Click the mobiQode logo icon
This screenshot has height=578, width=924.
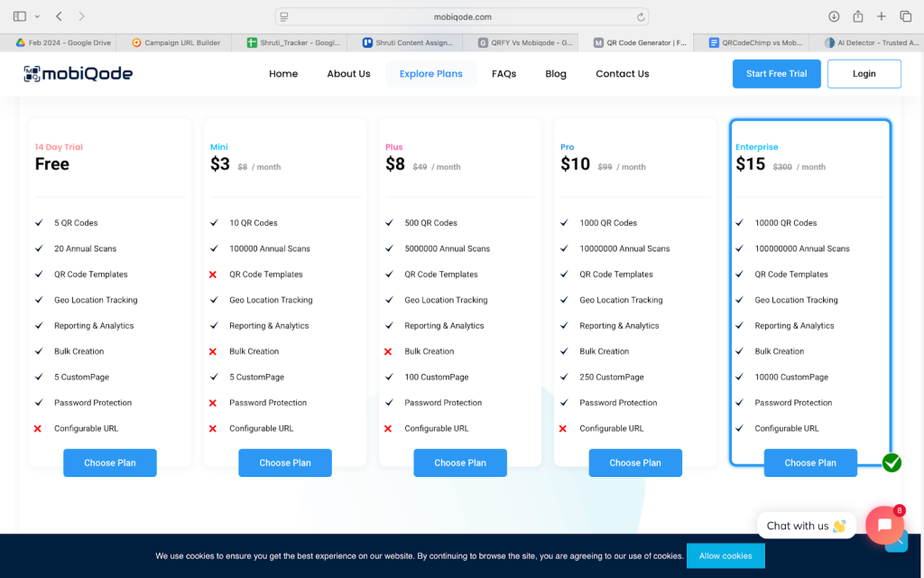(32, 74)
